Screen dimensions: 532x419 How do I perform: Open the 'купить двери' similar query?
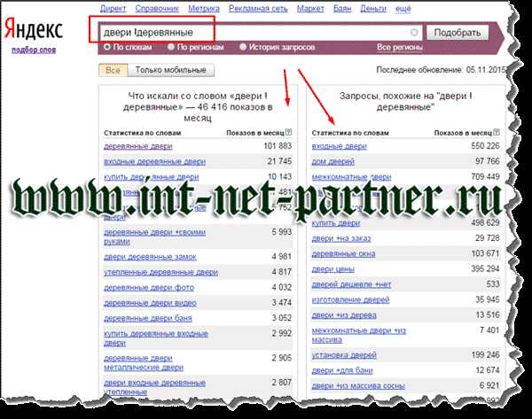pyautogui.click(x=336, y=223)
